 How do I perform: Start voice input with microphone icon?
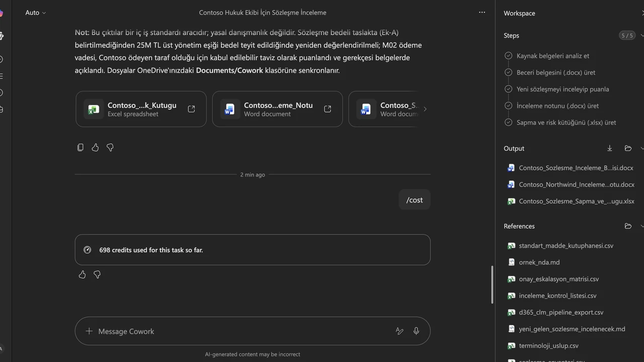tap(416, 331)
